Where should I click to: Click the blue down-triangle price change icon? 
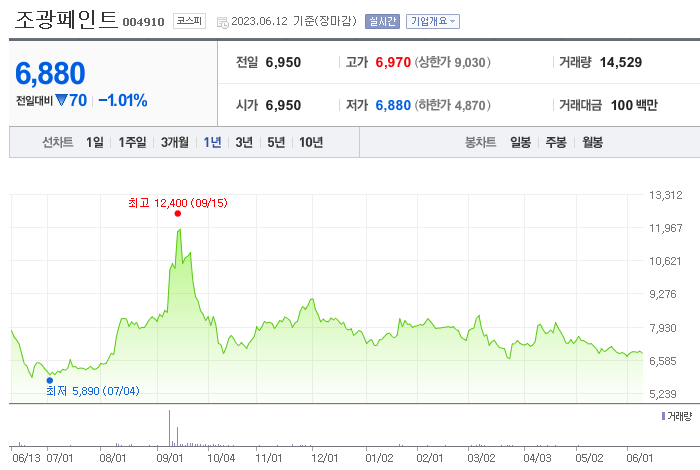pos(62,100)
